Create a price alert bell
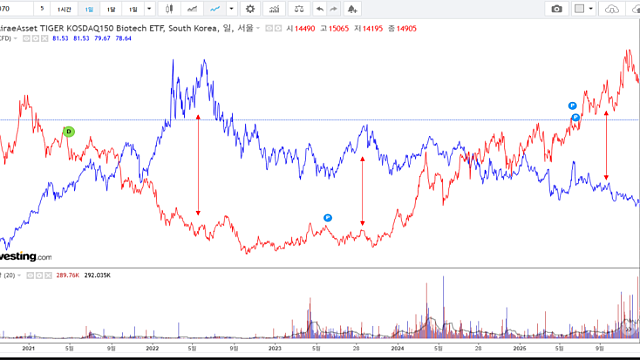 click(352, 9)
